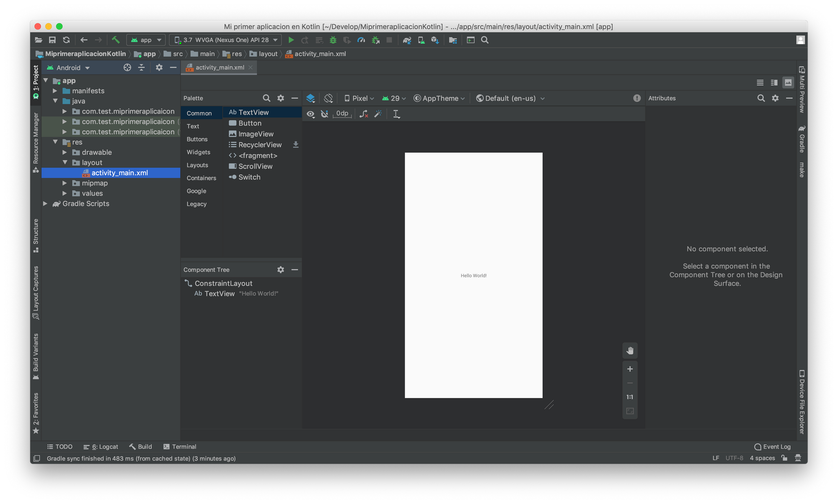Click the green Run app button

[x=291, y=40]
